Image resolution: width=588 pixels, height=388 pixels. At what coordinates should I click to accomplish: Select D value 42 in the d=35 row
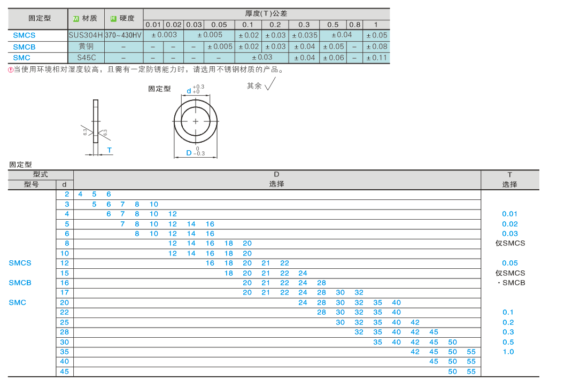click(415, 352)
